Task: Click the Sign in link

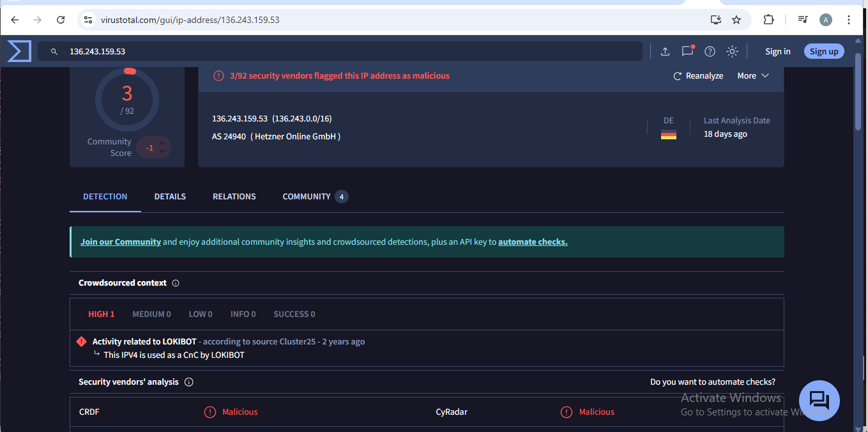Action: click(778, 52)
